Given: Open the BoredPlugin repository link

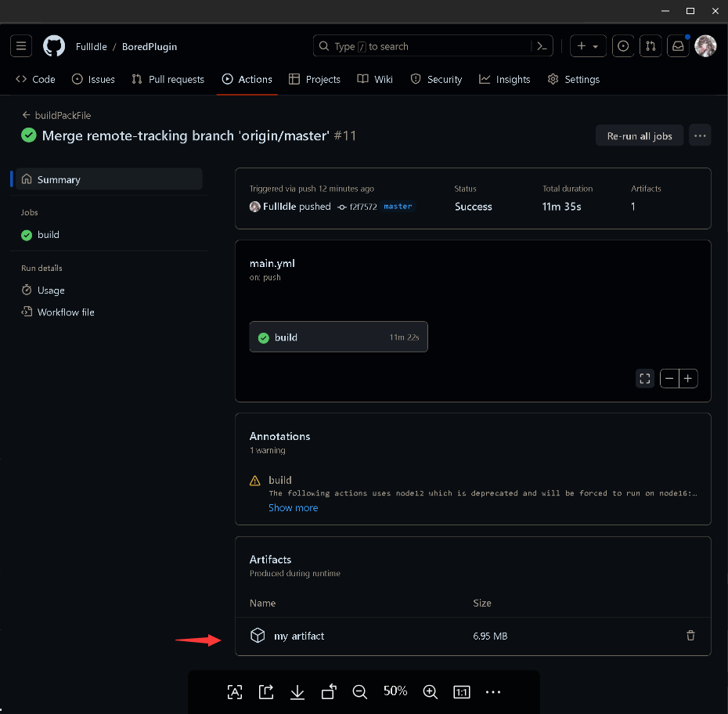Looking at the screenshot, I should (150, 46).
